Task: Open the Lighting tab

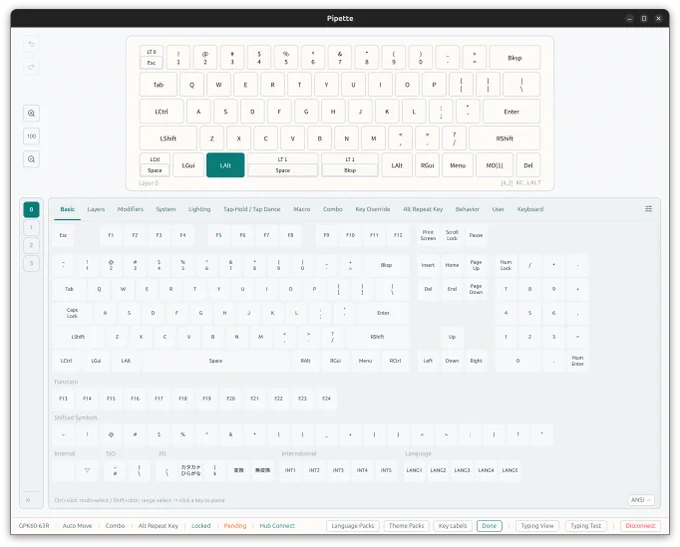Action: coord(199,209)
